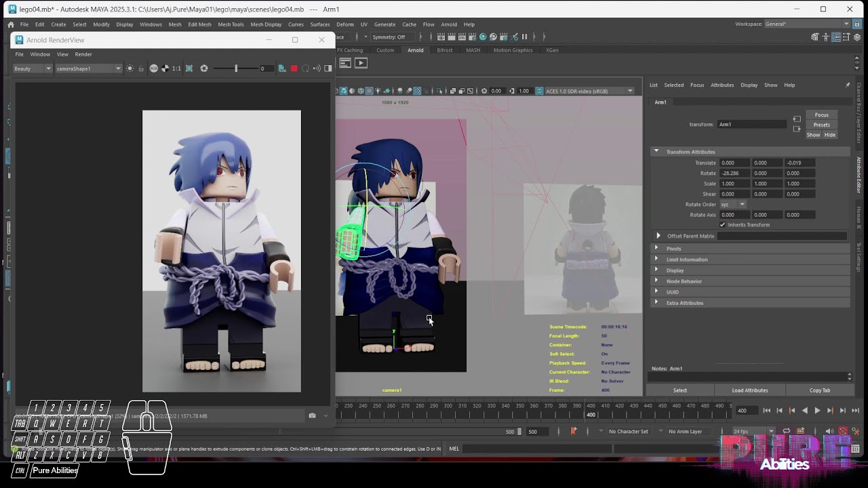The image size is (868, 488).
Task: Open the Workspace General dropdown
Action: pyautogui.click(x=807, y=24)
